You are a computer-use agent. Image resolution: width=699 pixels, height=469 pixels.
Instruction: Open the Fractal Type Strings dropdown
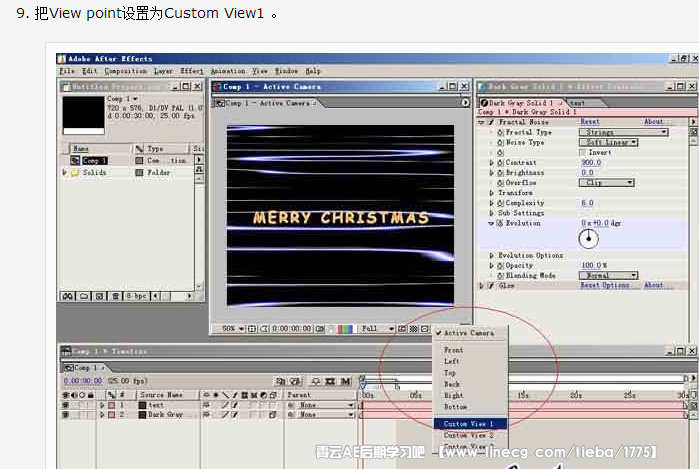pyautogui.click(x=623, y=132)
